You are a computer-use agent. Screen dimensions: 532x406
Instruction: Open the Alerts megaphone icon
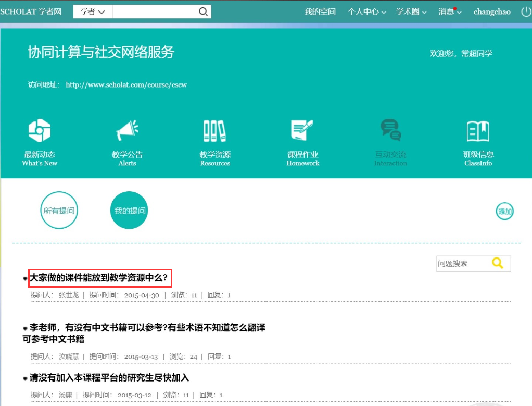[127, 131]
